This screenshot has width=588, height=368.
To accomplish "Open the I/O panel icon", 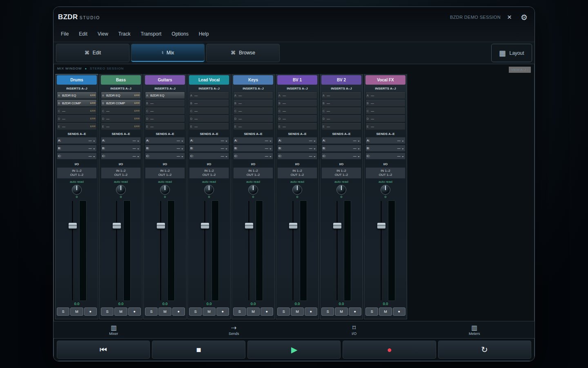I will 354,330.
